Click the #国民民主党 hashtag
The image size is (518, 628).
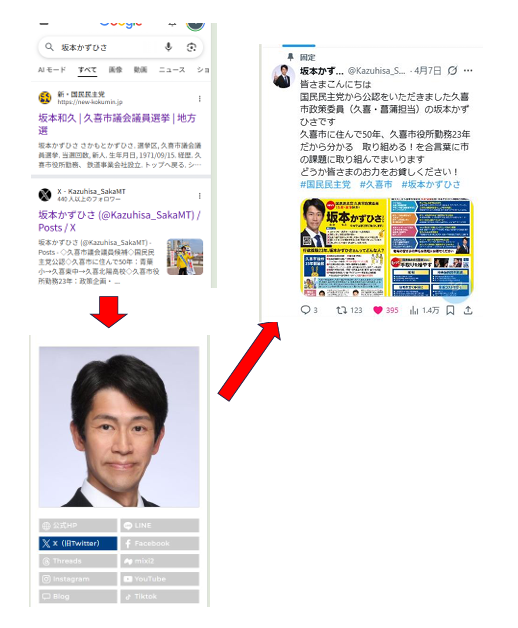tap(325, 184)
